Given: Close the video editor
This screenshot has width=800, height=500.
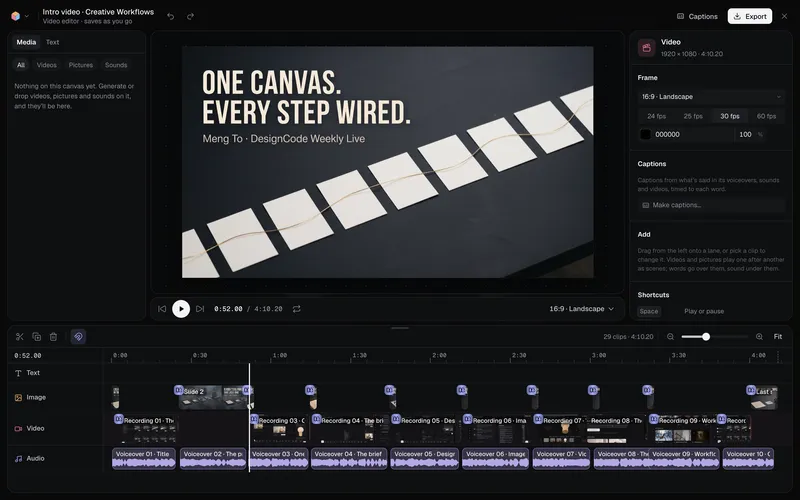Looking at the screenshot, I should [x=784, y=16].
